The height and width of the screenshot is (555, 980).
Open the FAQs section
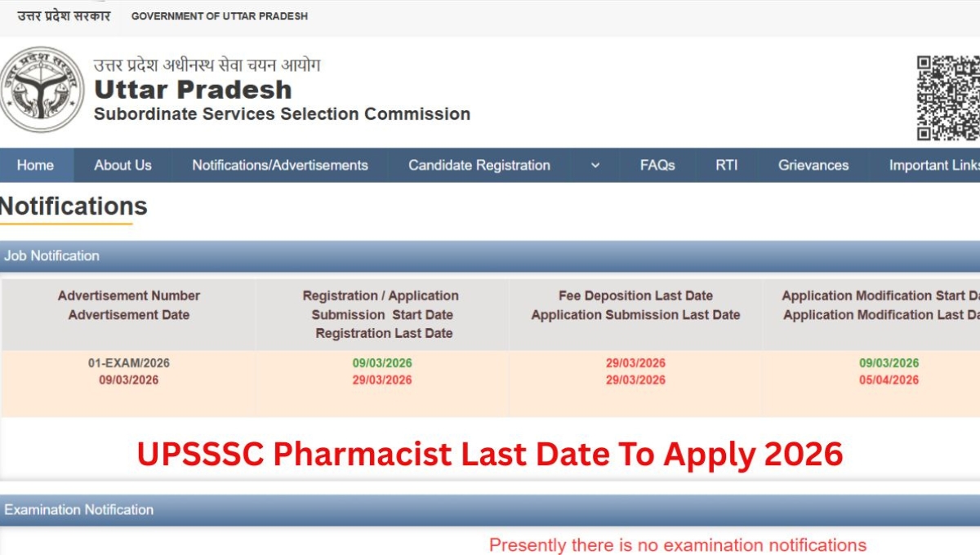pos(657,165)
